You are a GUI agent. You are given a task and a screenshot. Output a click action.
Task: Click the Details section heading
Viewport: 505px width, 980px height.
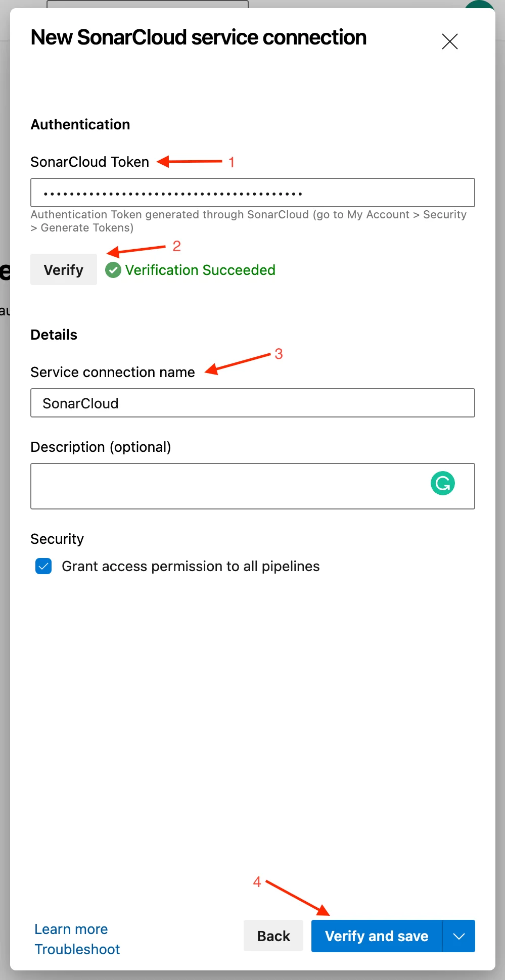coord(54,335)
